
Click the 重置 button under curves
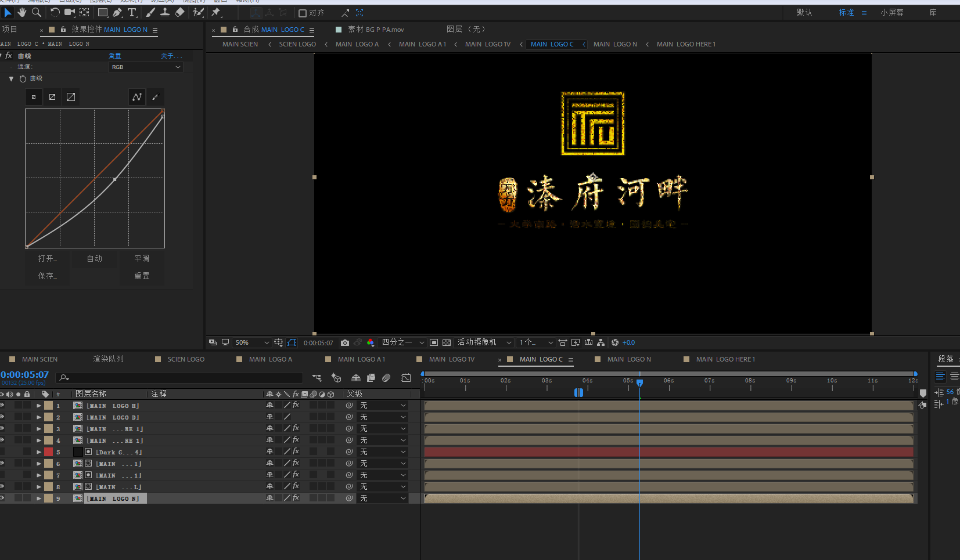click(142, 276)
